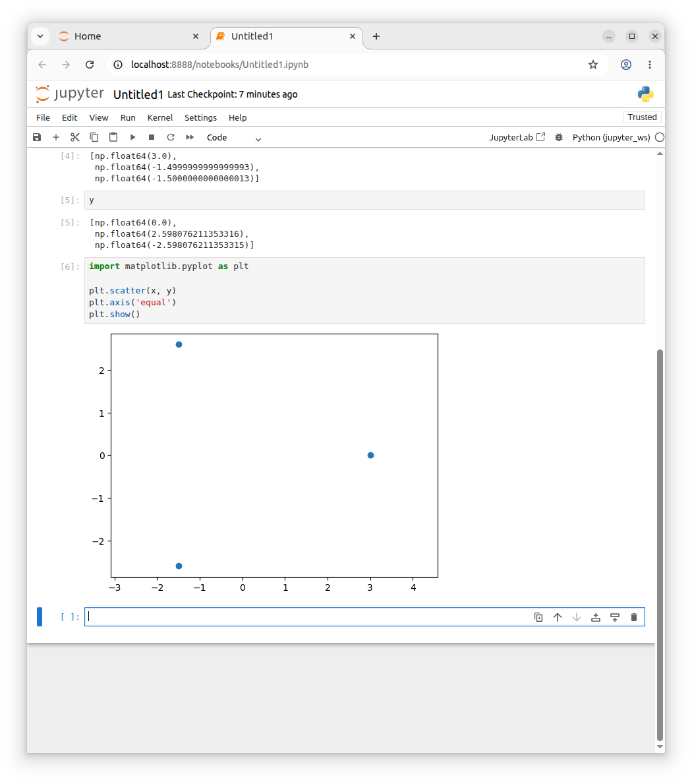Insert a cell above the active cell
This screenshot has height=784, width=692.
[596, 617]
